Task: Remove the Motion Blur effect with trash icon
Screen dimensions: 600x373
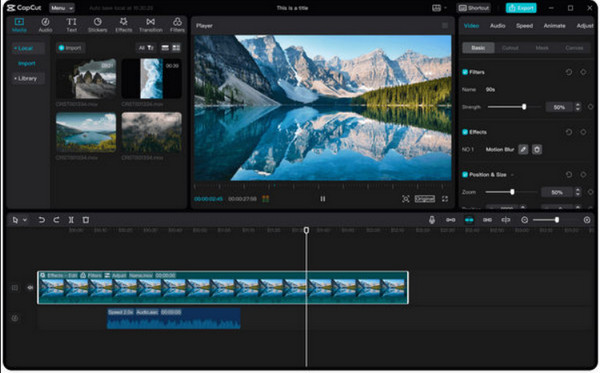Action: click(537, 150)
